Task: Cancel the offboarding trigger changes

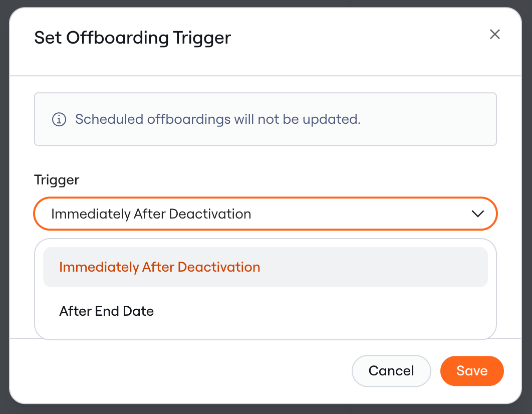Action: tap(391, 371)
